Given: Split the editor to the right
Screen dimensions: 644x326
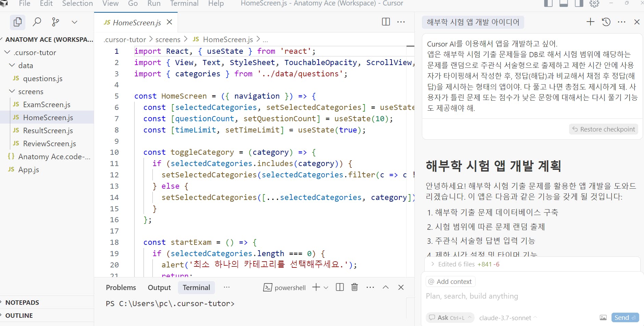Looking at the screenshot, I should (x=386, y=22).
